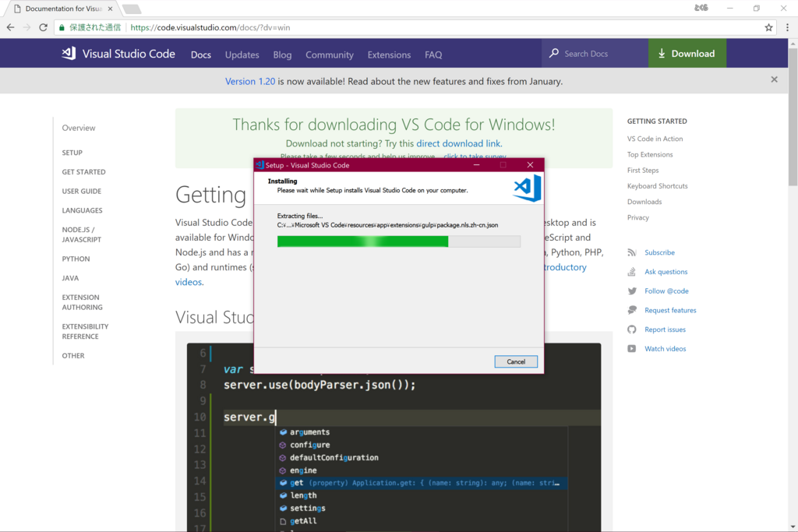798x532 pixels.
Task: Click the green padlock secure icon
Action: pyautogui.click(x=62, y=27)
